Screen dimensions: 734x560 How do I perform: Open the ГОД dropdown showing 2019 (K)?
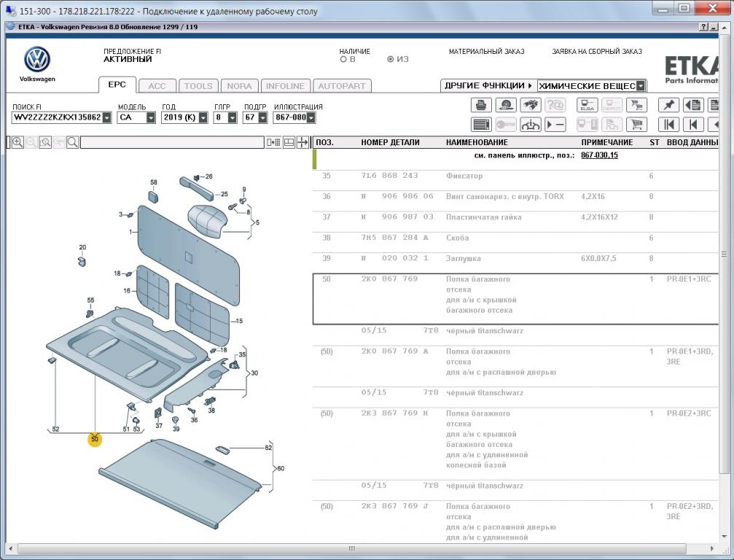[203, 117]
